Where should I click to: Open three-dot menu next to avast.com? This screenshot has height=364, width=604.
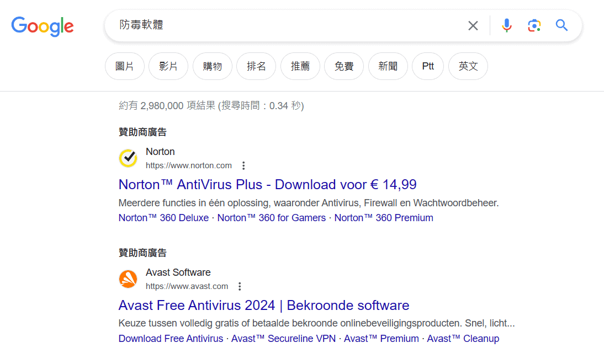tap(240, 286)
